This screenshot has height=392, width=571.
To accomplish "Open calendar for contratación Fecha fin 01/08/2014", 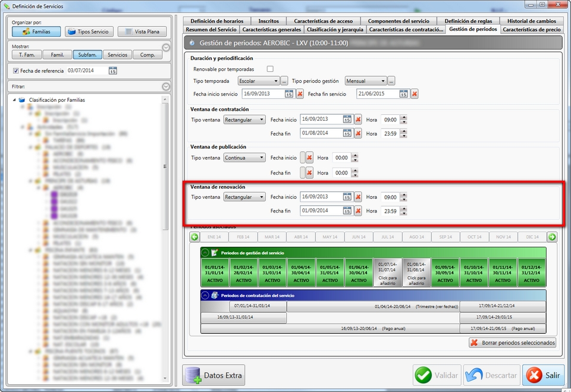I will coord(347,133).
